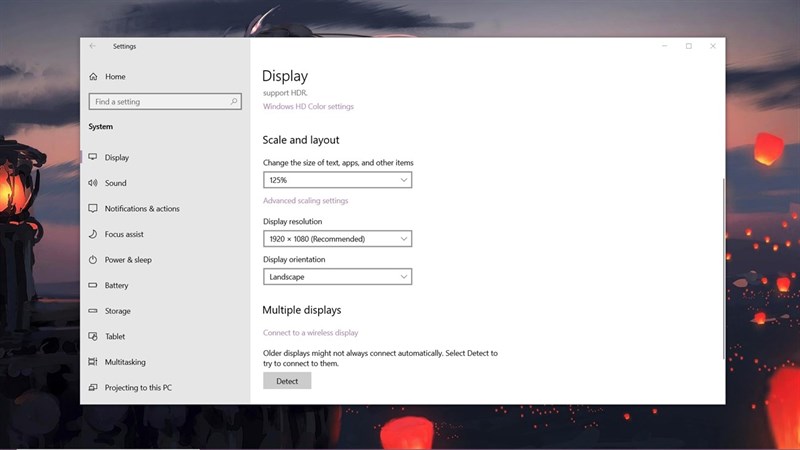Click the Projecting to this PC icon
Image resolution: width=800 pixels, height=450 pixels.
[x=93, y=387]
